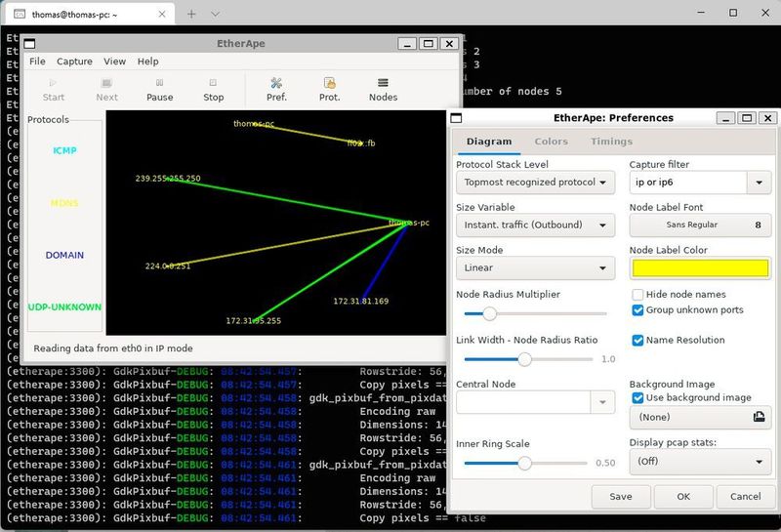Screen dimensions: 781x532
Task: Click node label 172.31.81.169
Action: point(361,301)
